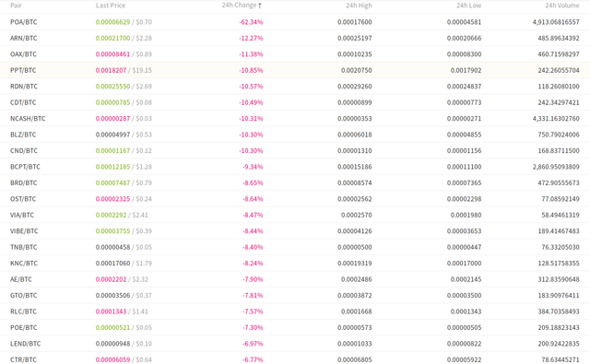Open the POE/BTC pair
The width and height of the screenshot is (590, 364).
(24, 328)
